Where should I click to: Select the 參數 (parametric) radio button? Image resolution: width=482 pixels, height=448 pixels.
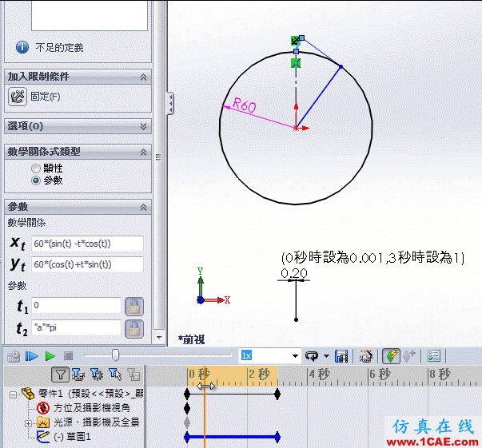pyautogui.click(x=36, y=180)
